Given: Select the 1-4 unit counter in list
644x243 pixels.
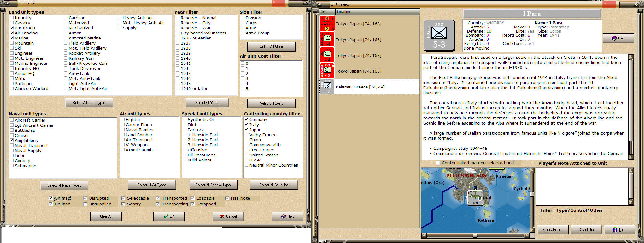Looking at the screenshot, I should click(327, 39).
